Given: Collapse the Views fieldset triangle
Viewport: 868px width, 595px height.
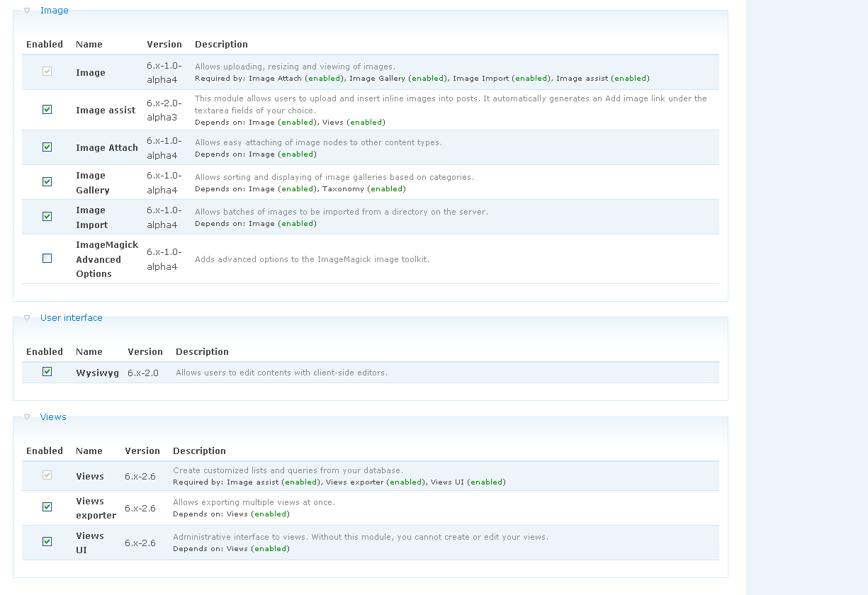Looking at the screenshot, I should coord(27,417).
